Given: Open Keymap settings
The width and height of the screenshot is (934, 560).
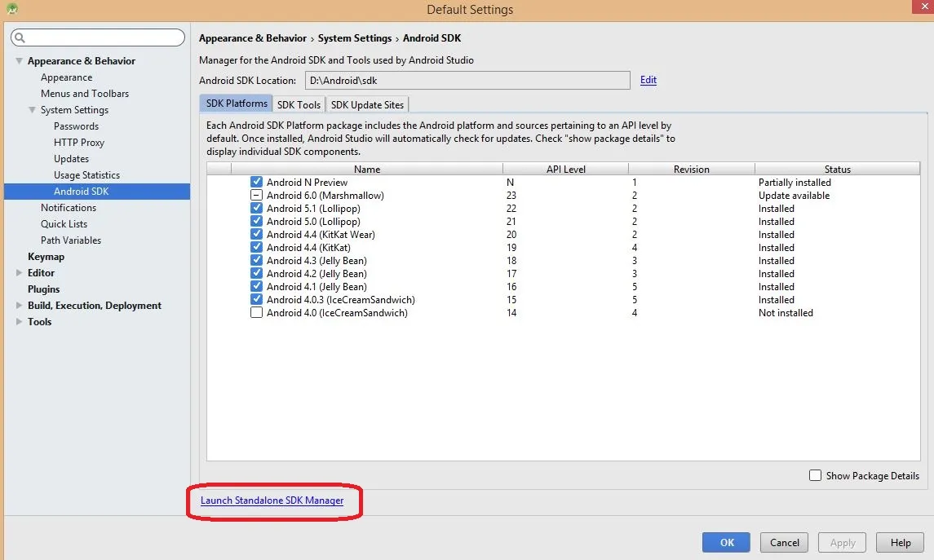Looking at the screenshot, I should pos(46,257).
